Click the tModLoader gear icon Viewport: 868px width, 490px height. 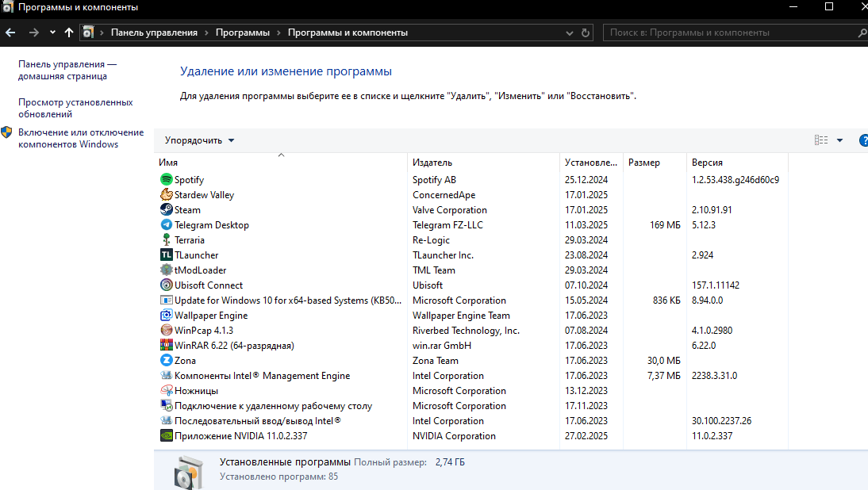click(166, 270)
